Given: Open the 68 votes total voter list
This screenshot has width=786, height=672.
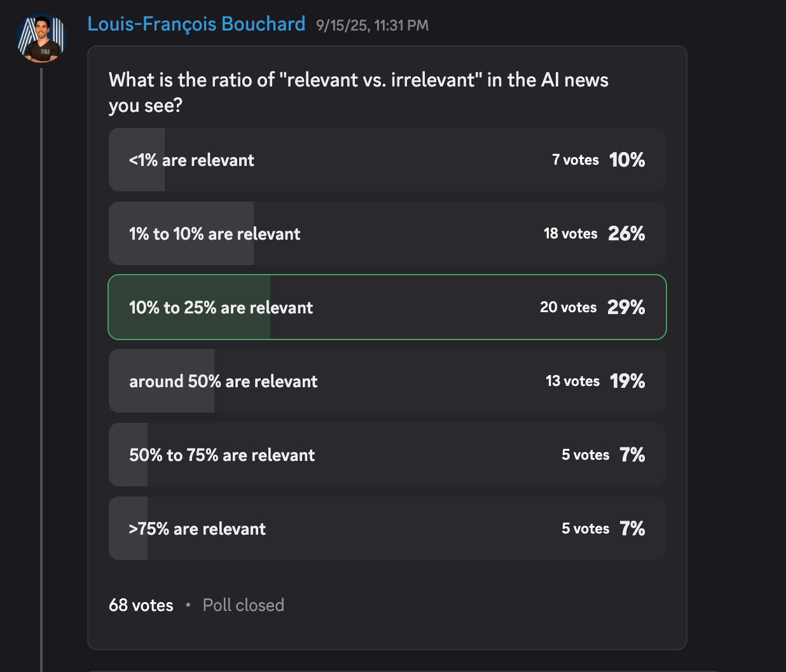Looking at the screenshot, I should tap(141, 605).
